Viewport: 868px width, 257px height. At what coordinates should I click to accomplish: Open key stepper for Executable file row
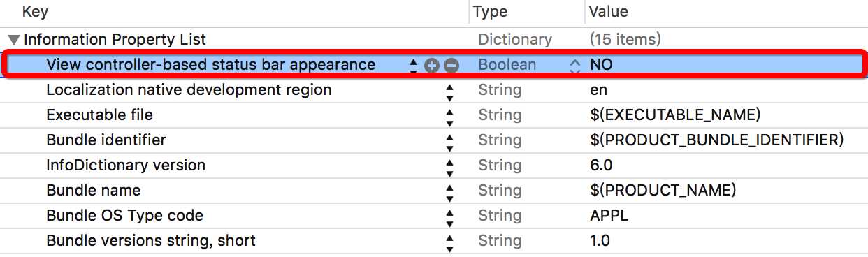[449, 116]
